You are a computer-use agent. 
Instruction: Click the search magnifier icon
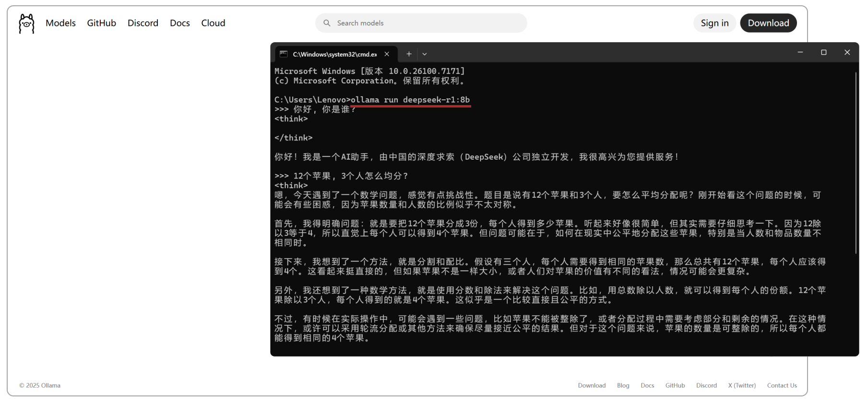pos(327,23)
